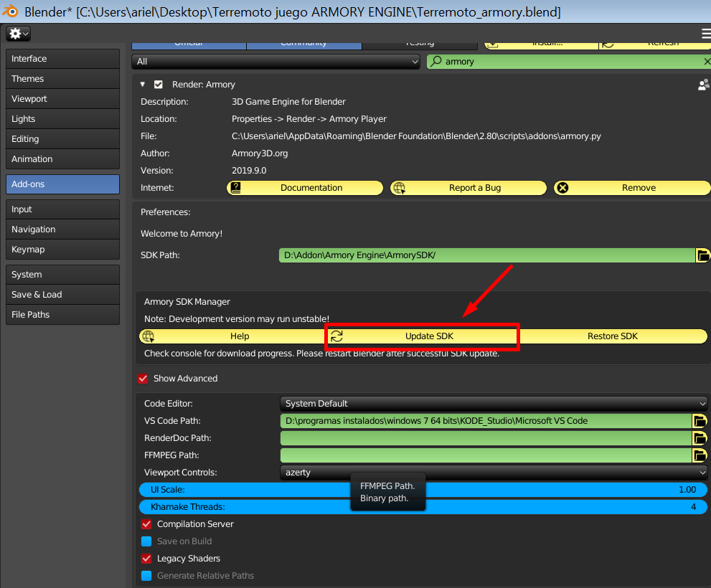Browse folder for VS Code Path
Viewport: 711px width, 588px height.
700,421
